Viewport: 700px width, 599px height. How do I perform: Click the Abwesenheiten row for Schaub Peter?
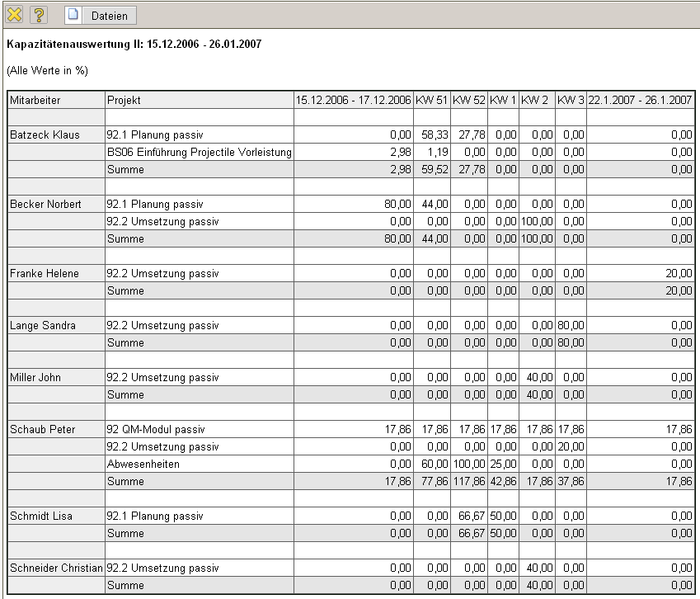[x=143, y=464]
